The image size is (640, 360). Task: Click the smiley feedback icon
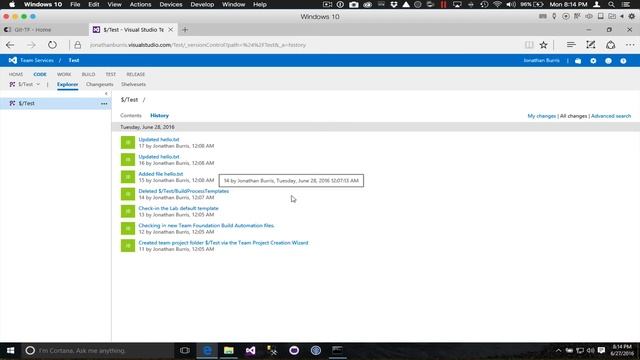pyautogui.click(x=608, y=61)
